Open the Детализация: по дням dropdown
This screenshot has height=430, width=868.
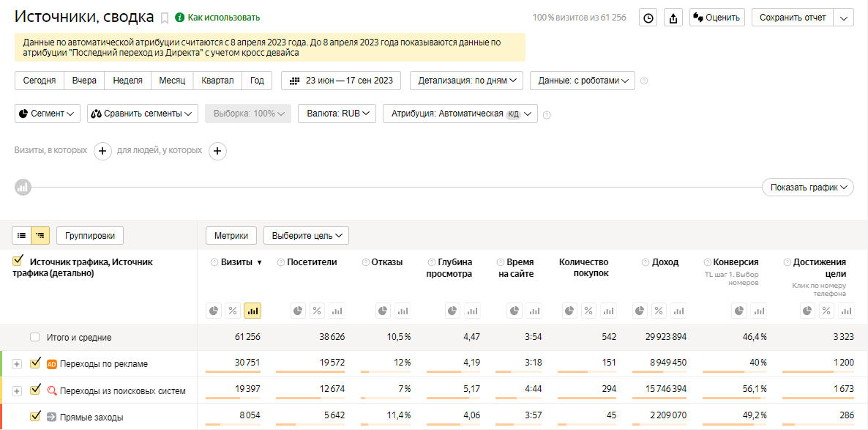pyautogui.click(x=467, y=81)
